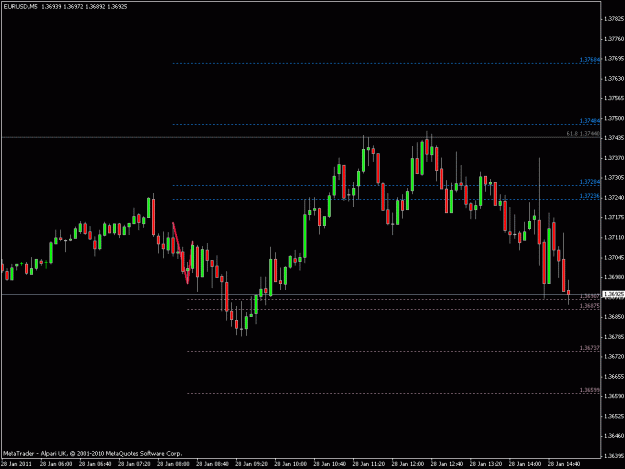Click the 1.37370 price scale label
The image size is (625, 469).
click(614, 158)
